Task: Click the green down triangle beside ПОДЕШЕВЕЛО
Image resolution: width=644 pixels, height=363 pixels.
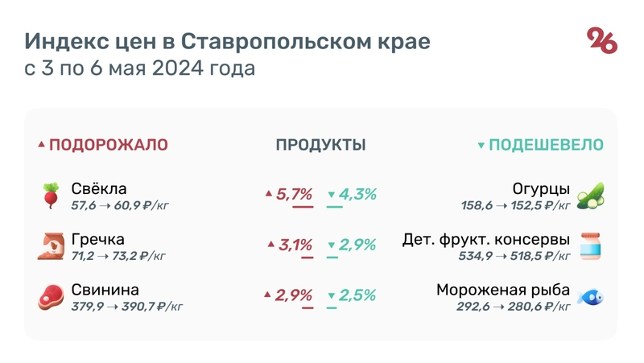Action: (481, 146)
